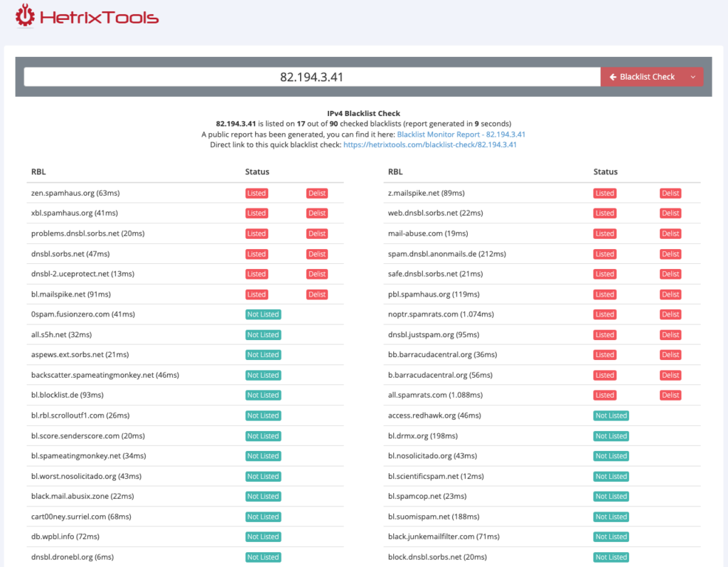Click Delist for web.dnsbl.sorbs.net
The width and height of the screenshot is (728, 567).
[670, 213]
